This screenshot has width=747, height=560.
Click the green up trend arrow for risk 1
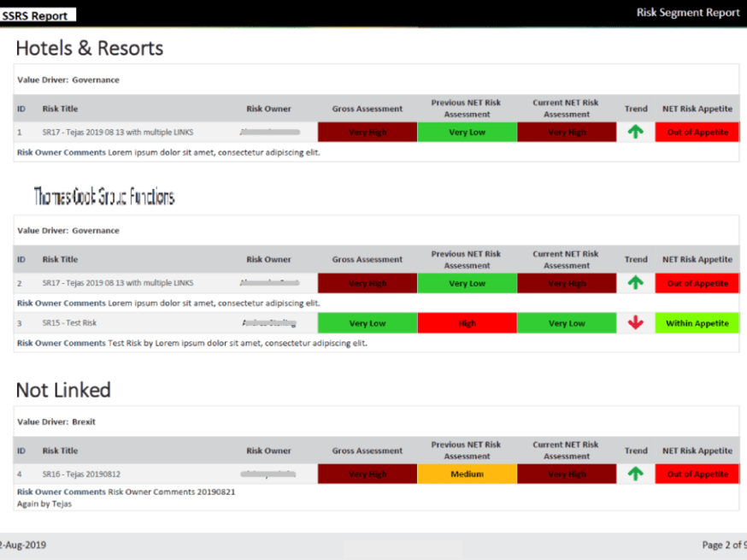point(635,133)
